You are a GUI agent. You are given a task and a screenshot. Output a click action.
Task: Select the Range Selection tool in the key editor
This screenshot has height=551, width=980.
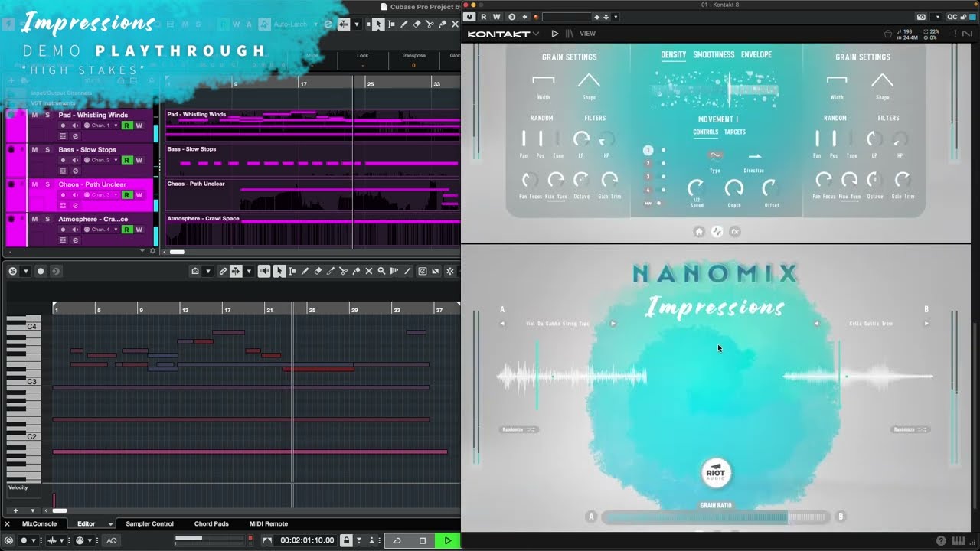[292, 271]
